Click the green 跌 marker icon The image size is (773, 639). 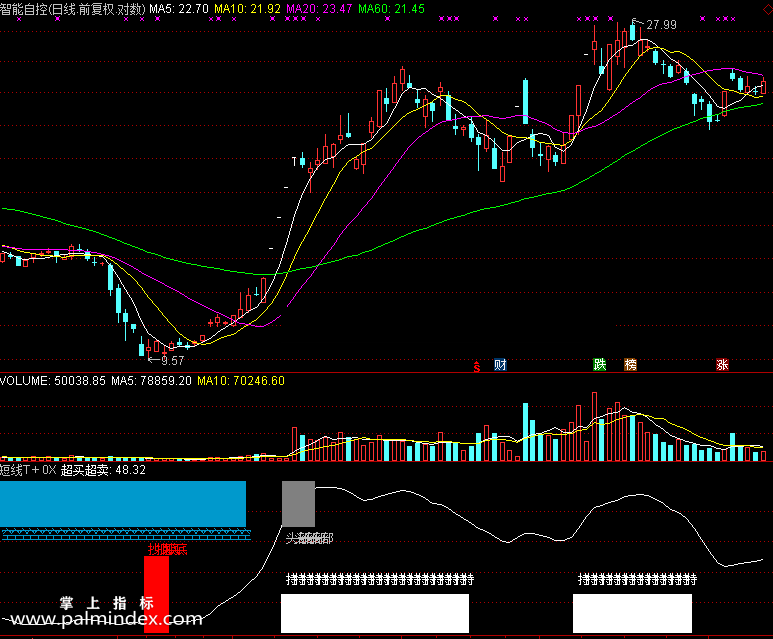coord(599,365)
